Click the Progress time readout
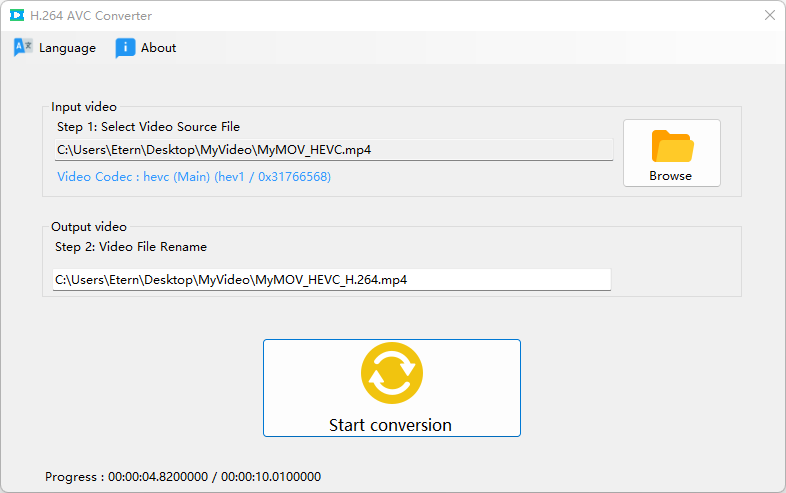786x493 pixels. (x=183, y=476)
